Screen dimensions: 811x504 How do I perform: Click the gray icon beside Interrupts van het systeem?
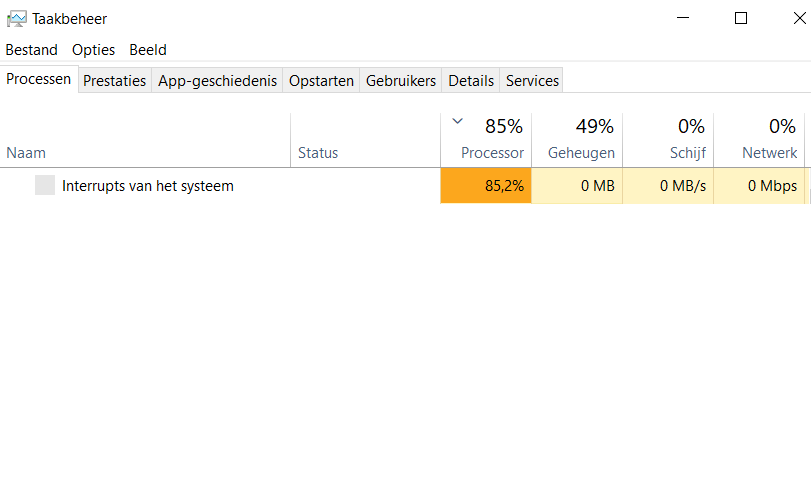(x=45, y=185)
